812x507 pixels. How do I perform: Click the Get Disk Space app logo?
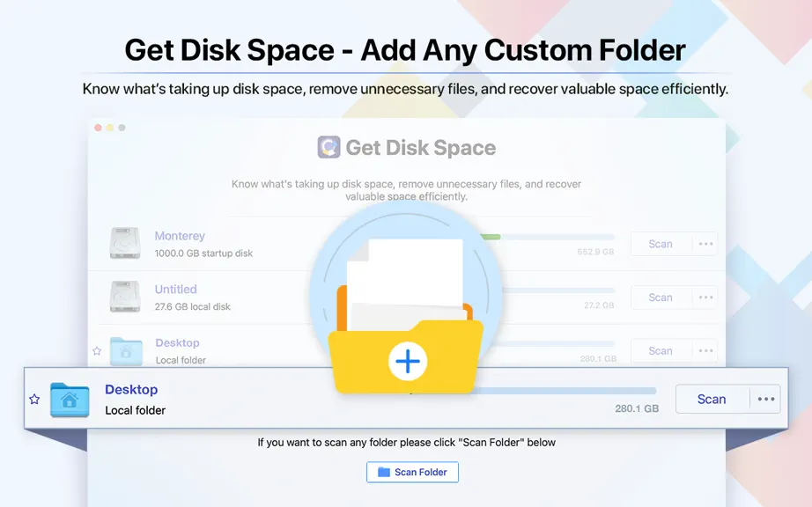pyautogui.click(x=328, y=147)
